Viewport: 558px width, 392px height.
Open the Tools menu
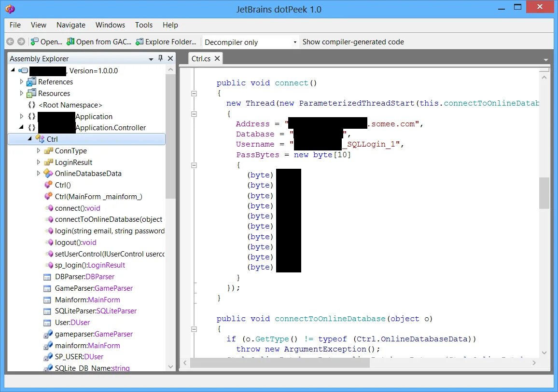click(144, 25)
